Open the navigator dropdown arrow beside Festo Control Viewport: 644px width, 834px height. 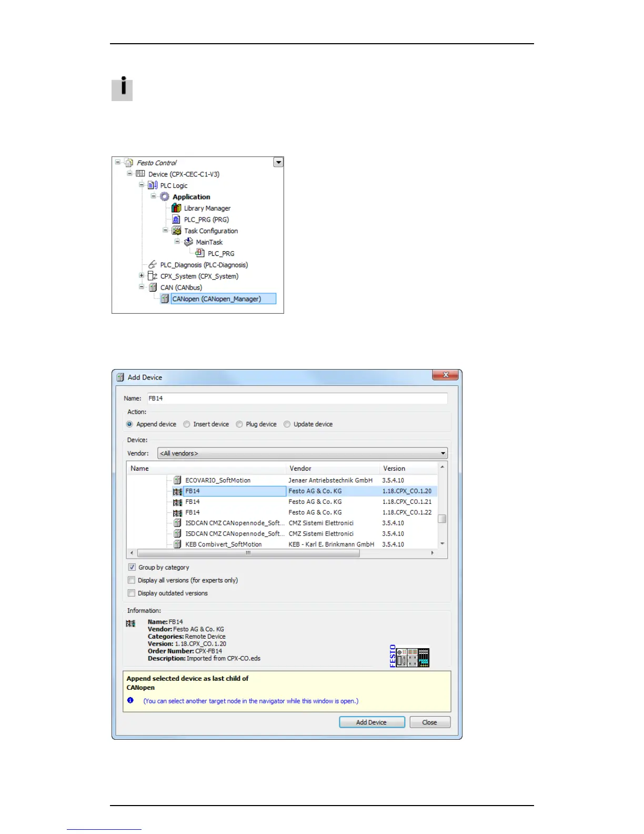(278, 162)
